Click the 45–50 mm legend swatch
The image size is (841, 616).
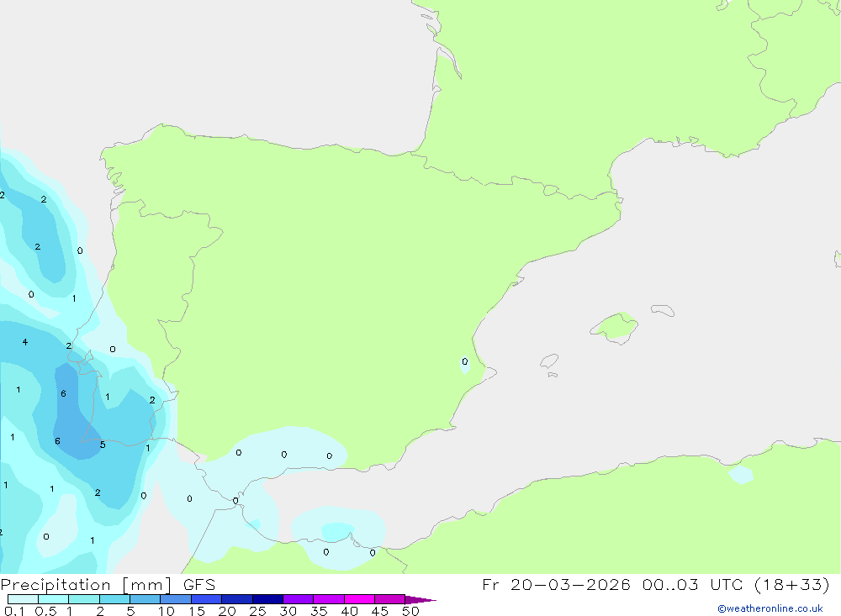[390, 599]
